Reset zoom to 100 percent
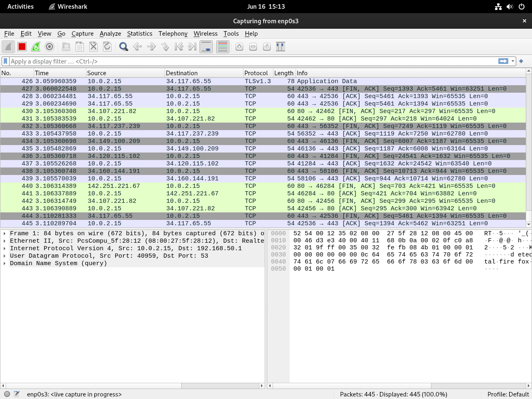532x399 pixels. click(x=266, y=47)
